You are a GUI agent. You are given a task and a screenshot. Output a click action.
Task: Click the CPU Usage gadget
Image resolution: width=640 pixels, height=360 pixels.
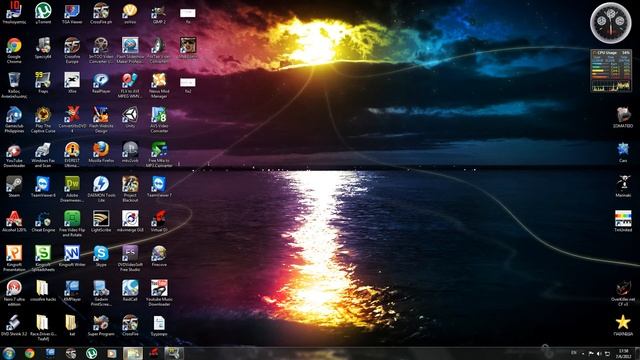[x=611, y=70]
